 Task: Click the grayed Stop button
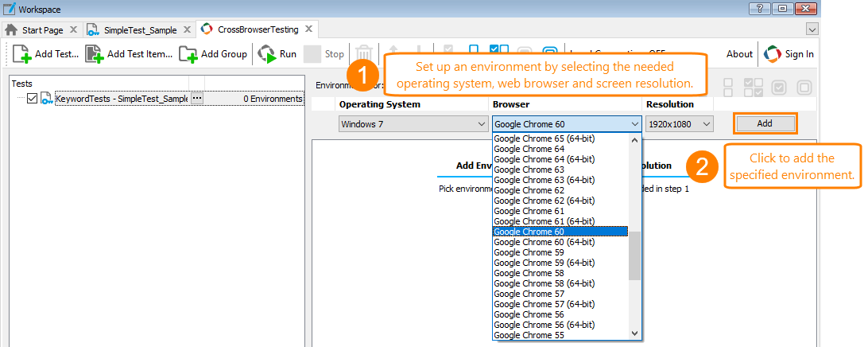point(324,54)
